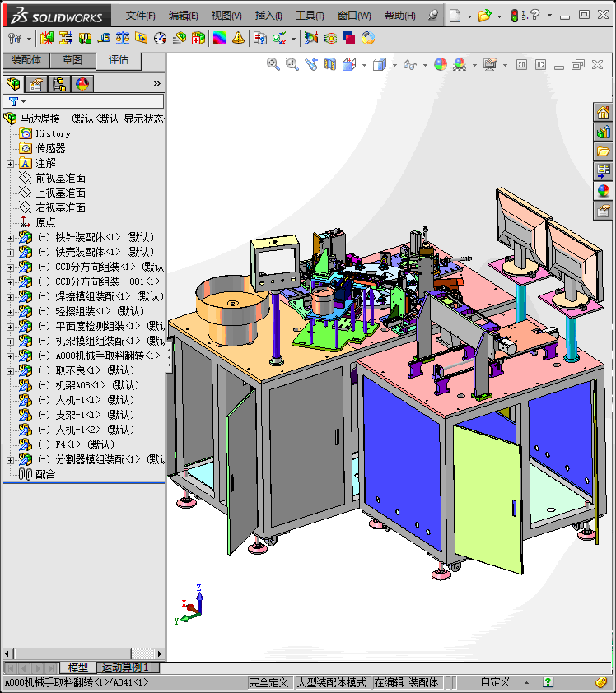The height and width of the screenshot is (693, 616).
Task: Open the Interference Detection tool
Action: pyautogui.click(x=46, y=39)
